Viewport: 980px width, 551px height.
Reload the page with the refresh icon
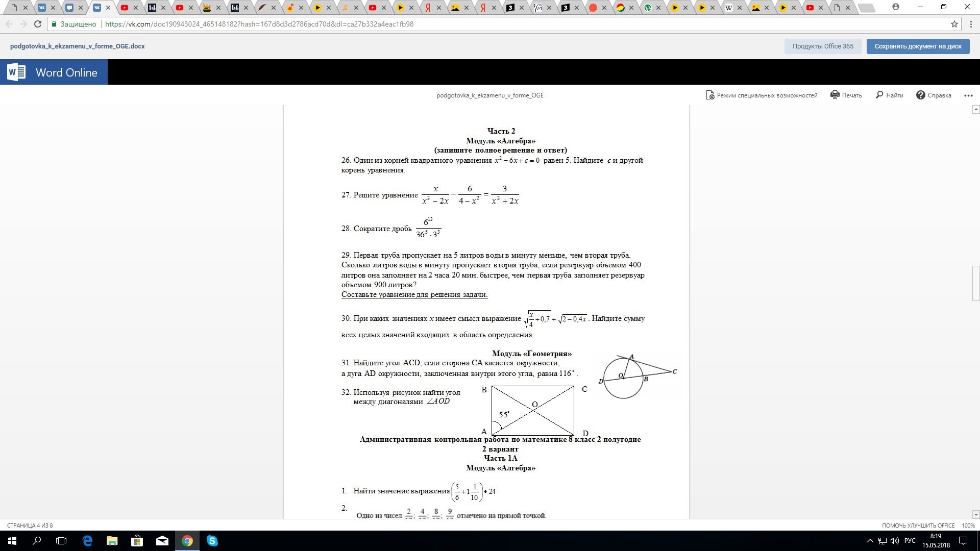point(37,24)
